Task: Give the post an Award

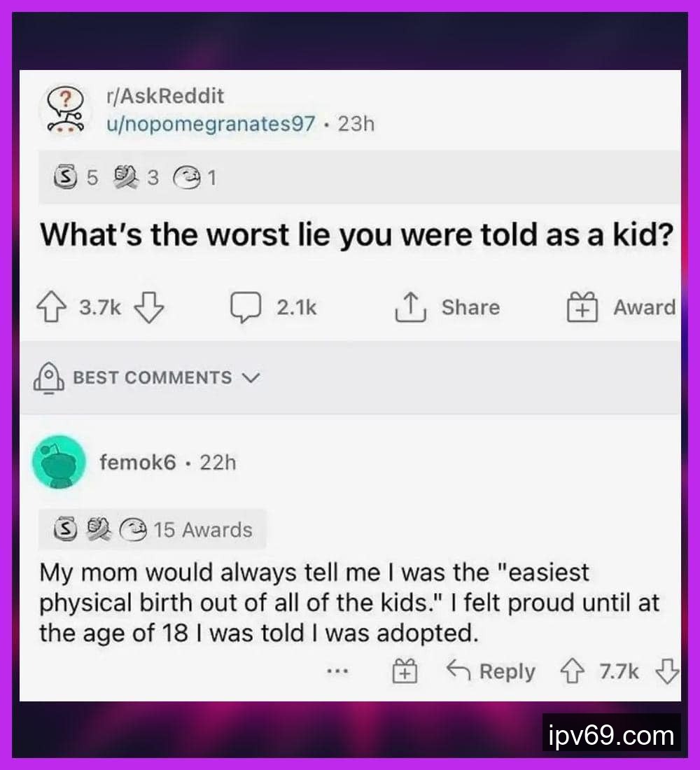Action: tap(620, 308)
